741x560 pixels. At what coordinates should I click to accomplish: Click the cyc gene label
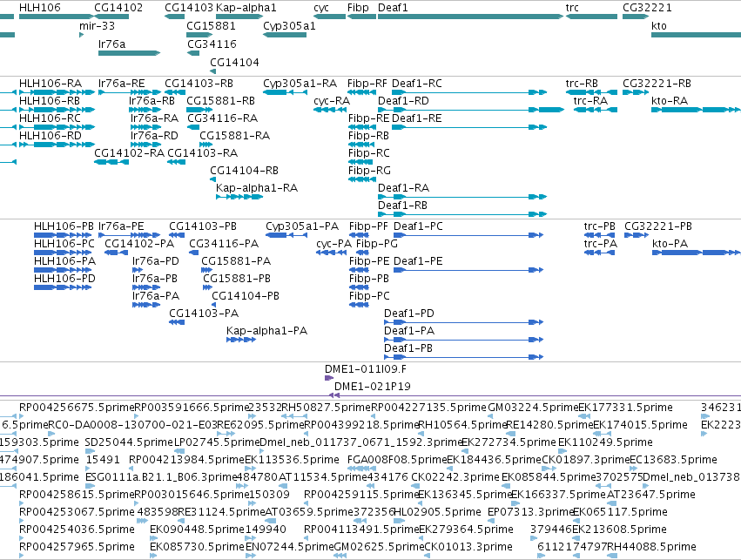pyautogui.click(x=321, y=8)
